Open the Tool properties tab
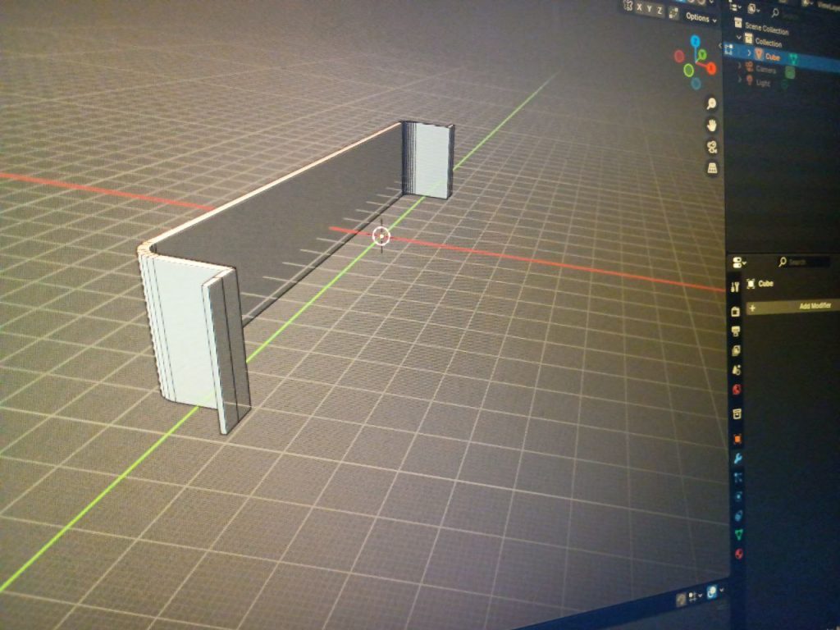840x630 pixels. (x=735, y=287)
